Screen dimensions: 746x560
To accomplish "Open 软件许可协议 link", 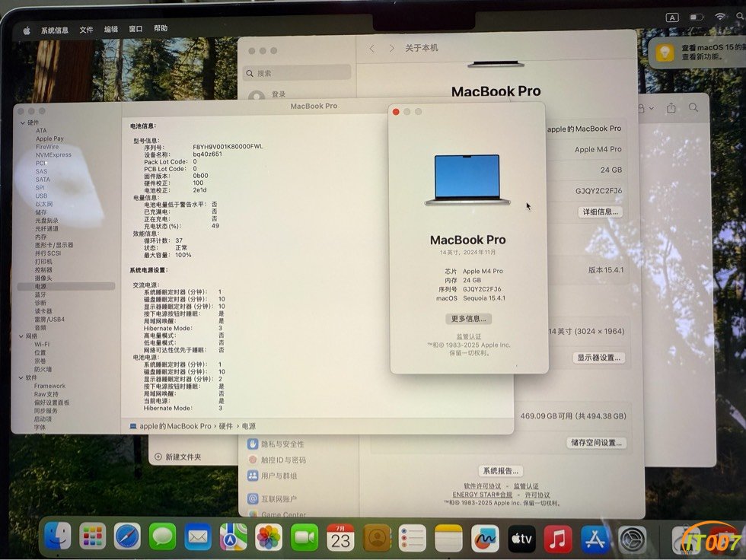I will (x=483, y=486).
